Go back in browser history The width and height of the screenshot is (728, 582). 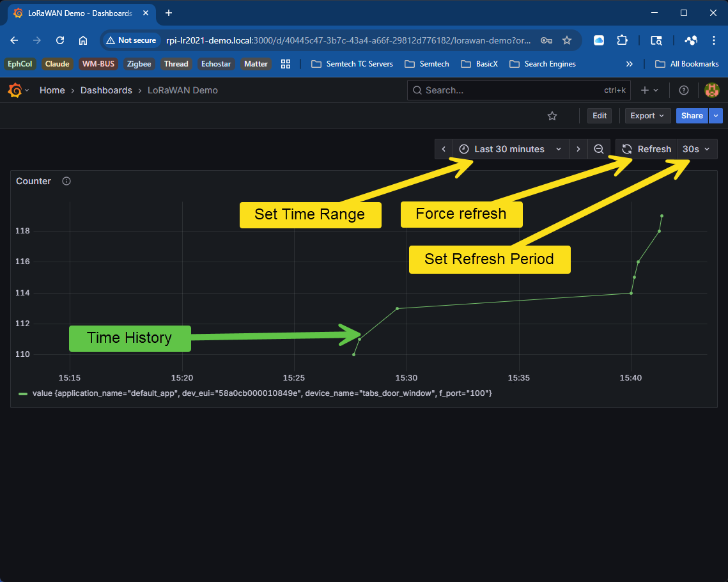15,40
